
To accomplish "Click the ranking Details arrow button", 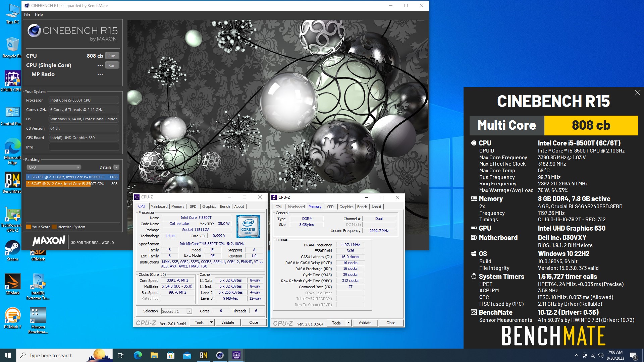I will (x=116, y=167).
